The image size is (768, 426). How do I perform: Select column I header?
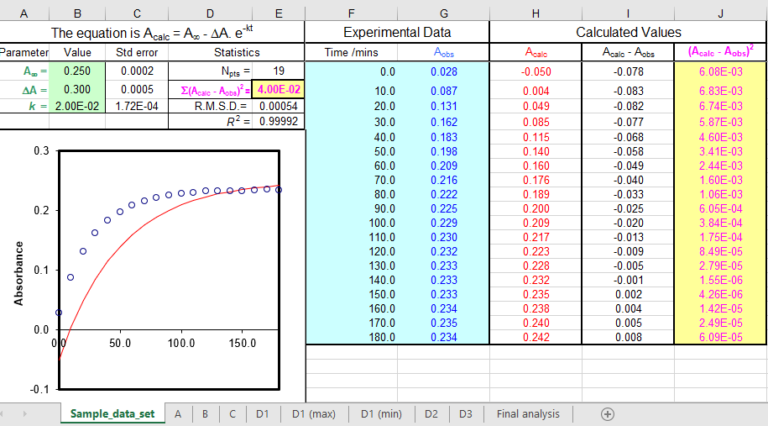[x=628, y=14]
